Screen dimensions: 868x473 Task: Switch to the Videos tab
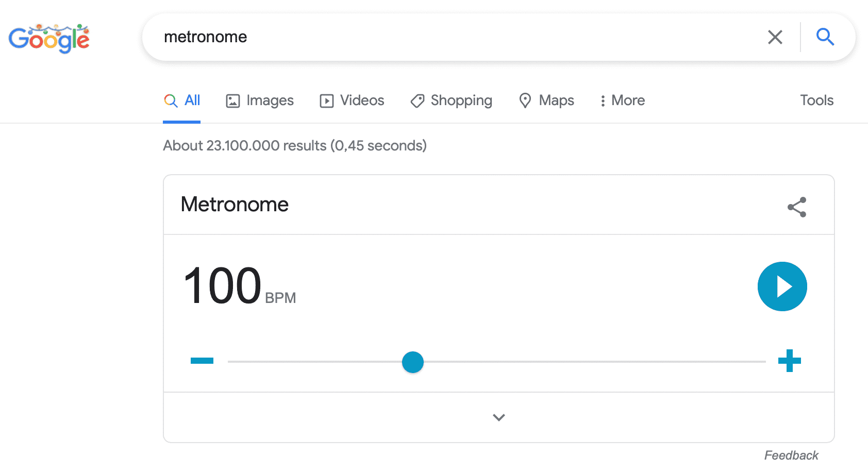click(x=352, y=100)
